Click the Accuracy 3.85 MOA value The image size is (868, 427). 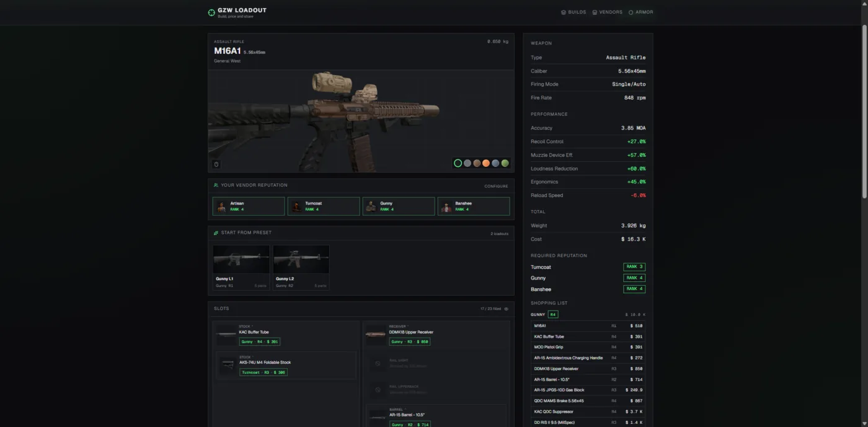pos(633,128)
